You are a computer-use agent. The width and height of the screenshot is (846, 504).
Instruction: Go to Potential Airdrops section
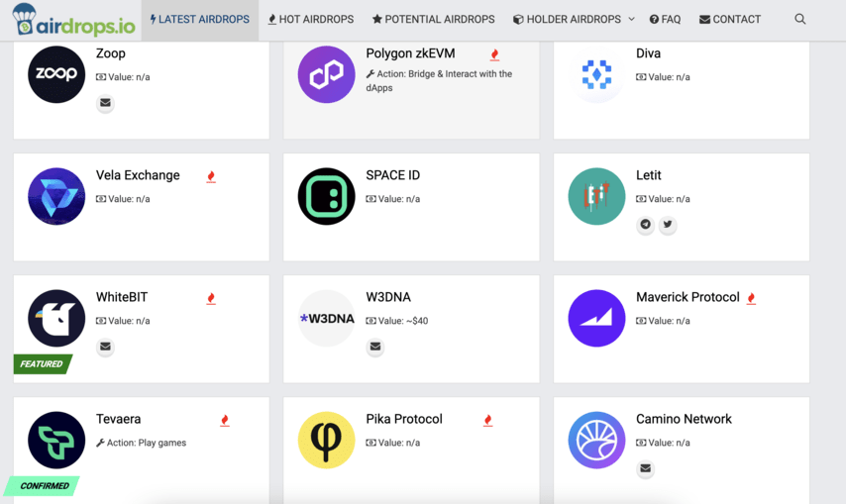click(433, 20)
